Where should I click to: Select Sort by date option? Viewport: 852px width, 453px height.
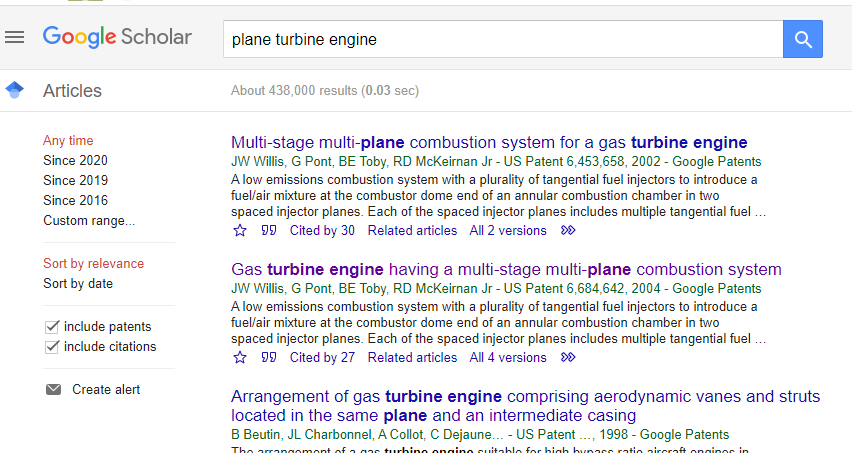tap(78, 284)
